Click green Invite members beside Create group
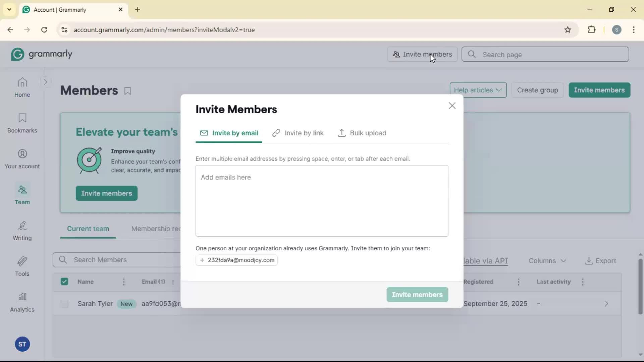The image size is (644, 362). (x=599, y=90)
